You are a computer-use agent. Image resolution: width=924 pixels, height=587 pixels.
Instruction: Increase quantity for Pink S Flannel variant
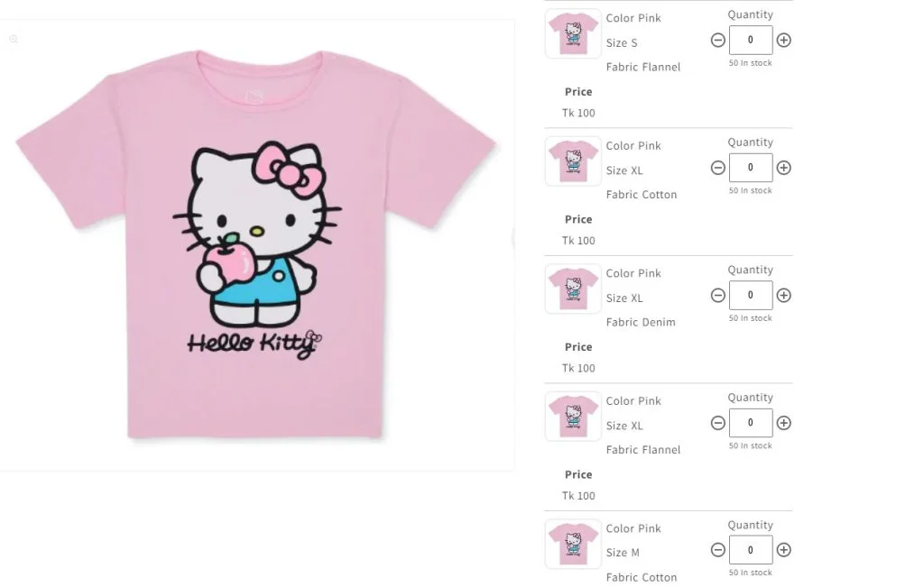pyautogui.click(x=783, y=40)
